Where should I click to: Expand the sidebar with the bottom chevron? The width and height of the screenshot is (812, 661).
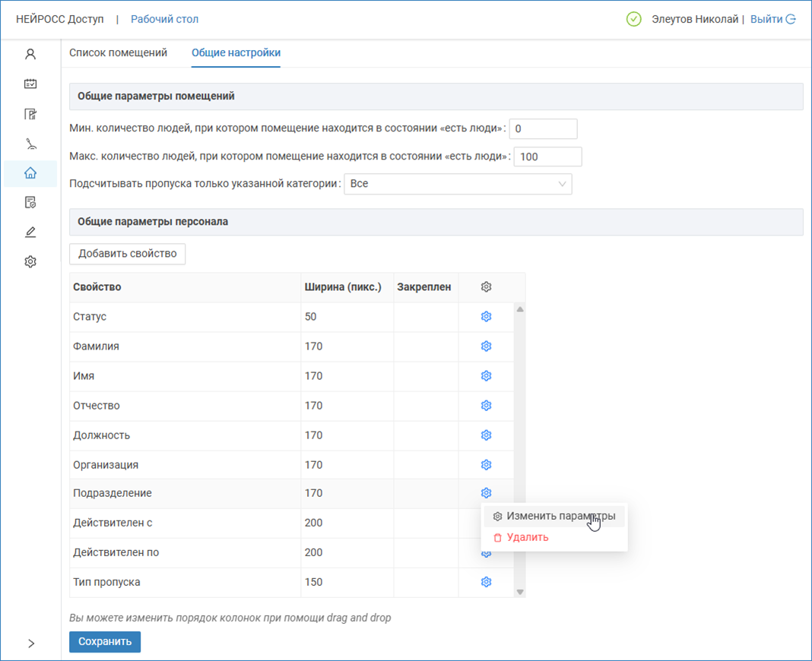coord(30,644)
